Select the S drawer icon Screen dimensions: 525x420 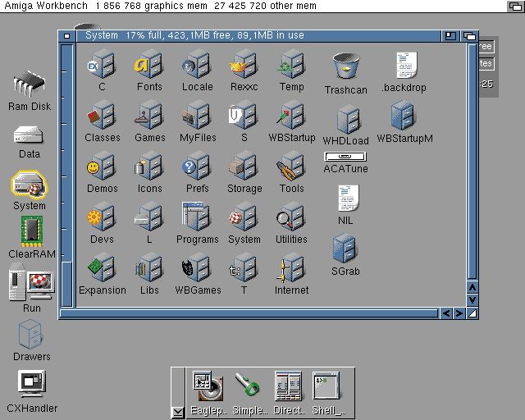click(x=244, y=115)
